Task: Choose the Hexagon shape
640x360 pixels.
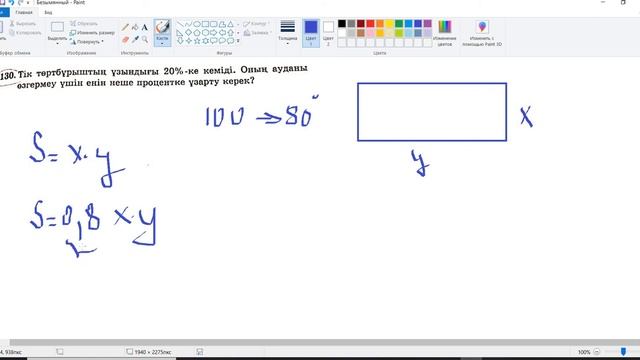Action: click(x=205, y=33)
